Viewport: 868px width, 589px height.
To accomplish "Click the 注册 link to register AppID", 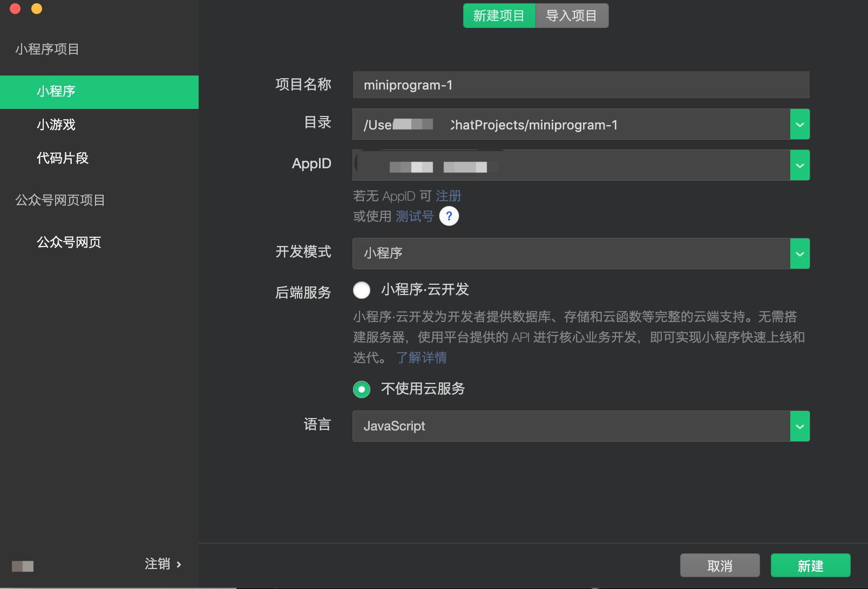I will [x=449, y=196].
